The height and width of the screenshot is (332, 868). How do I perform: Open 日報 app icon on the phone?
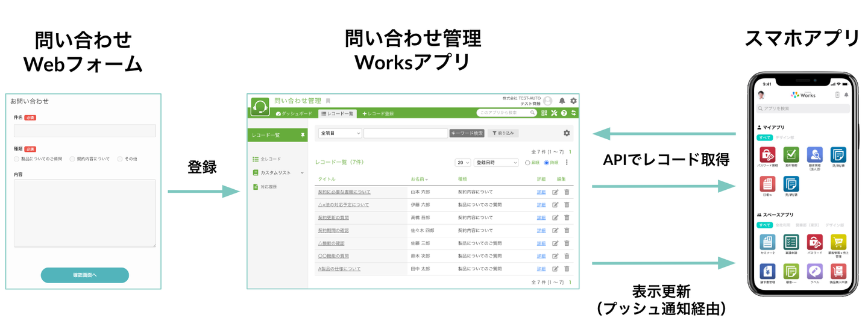[x=768, y=183]
